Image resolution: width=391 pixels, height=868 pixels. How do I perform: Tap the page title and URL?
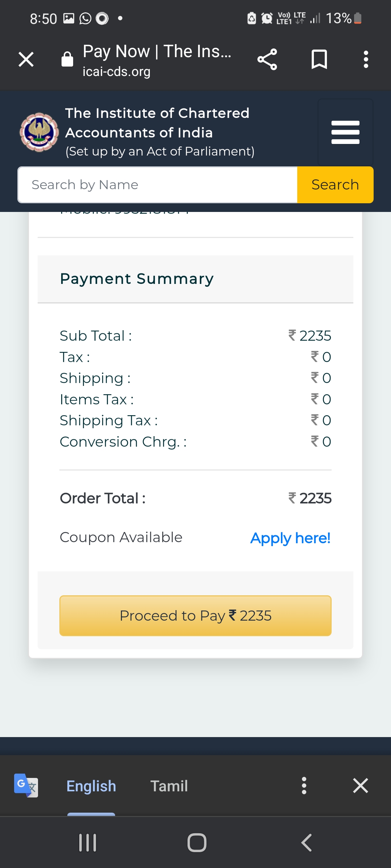pos(157,60)
